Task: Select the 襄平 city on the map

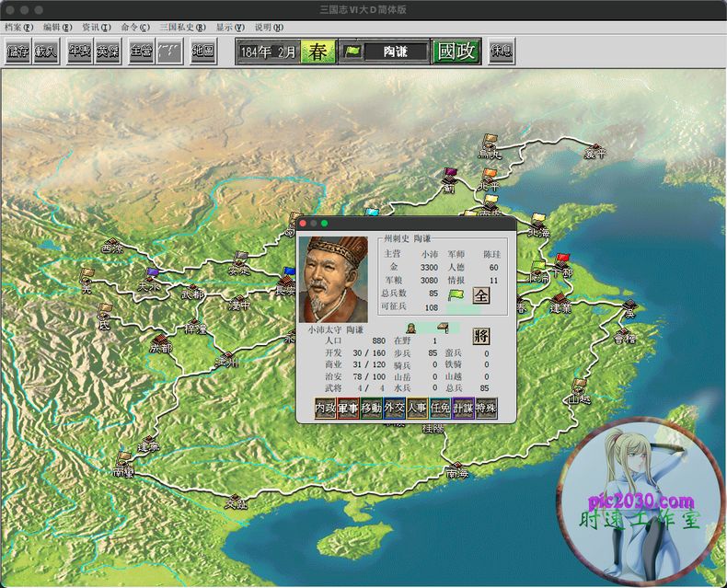Action: click(595, 150)
